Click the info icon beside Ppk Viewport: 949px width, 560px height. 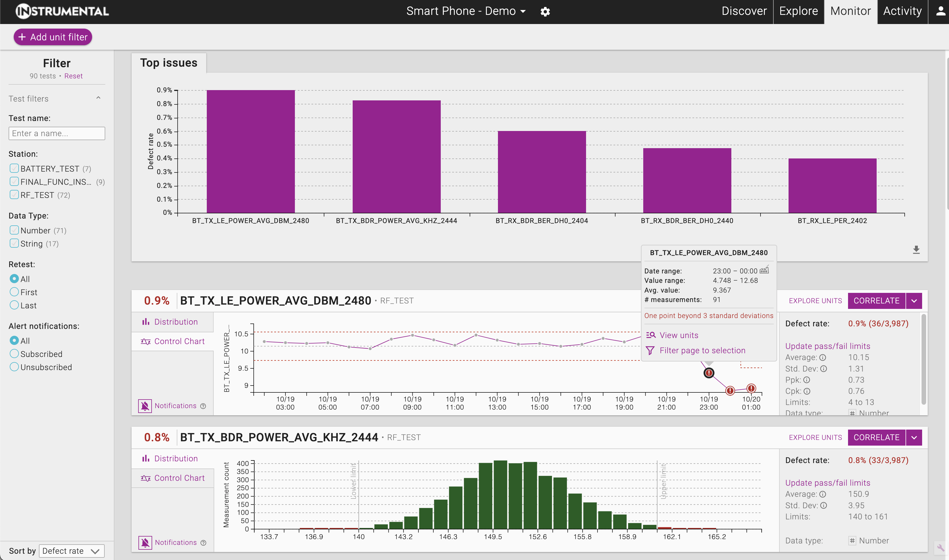(806, 380)
